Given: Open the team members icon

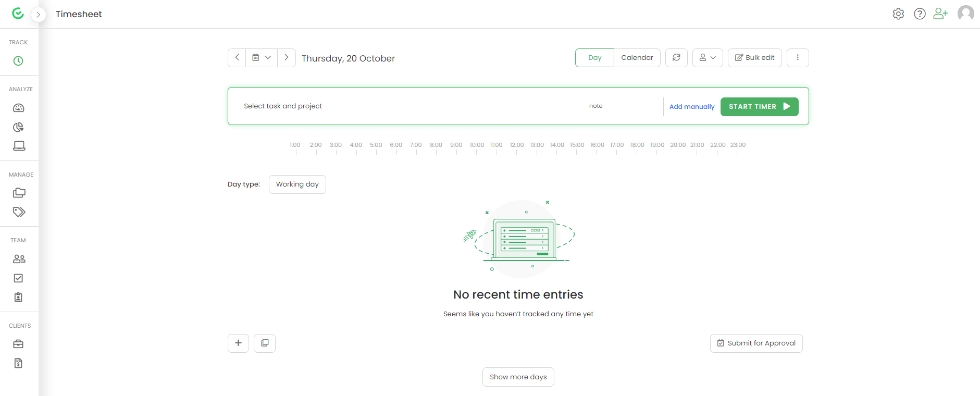Looking at the screenshot, I should pos(19,259).
